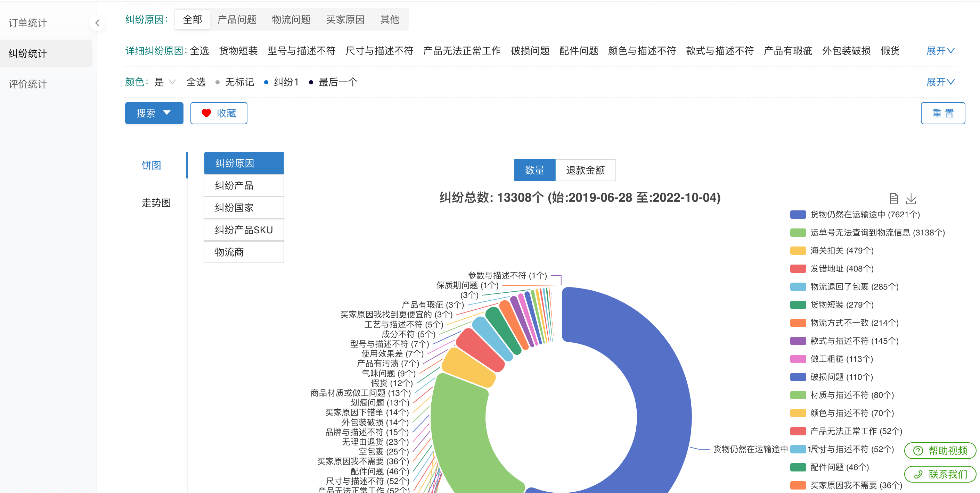Collapse the left sidebar with chevron

tap(97, 23)
